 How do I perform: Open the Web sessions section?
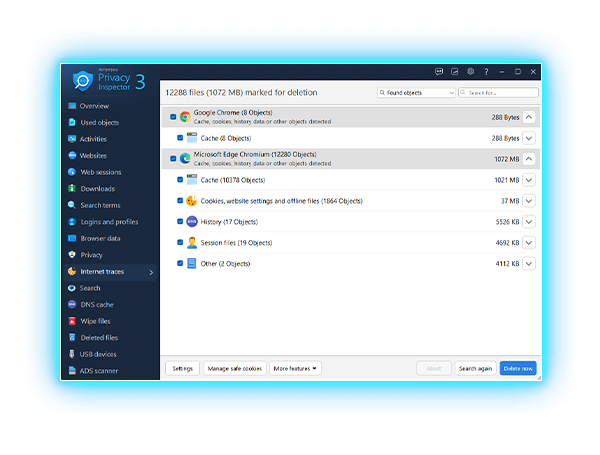click(x=100, y=172)
